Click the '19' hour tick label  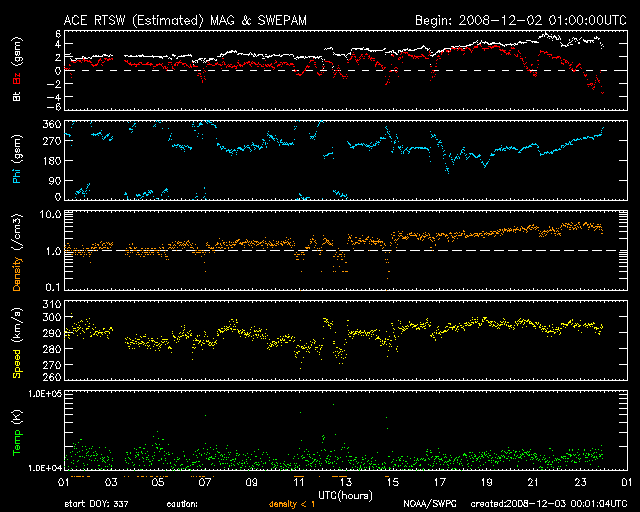(x=487, y=482)
